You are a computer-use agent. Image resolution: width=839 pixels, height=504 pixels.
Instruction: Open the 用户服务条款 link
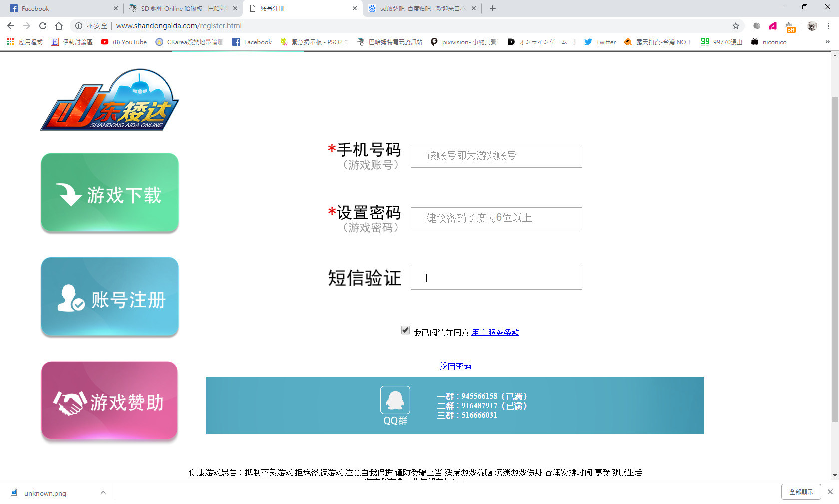495,332
